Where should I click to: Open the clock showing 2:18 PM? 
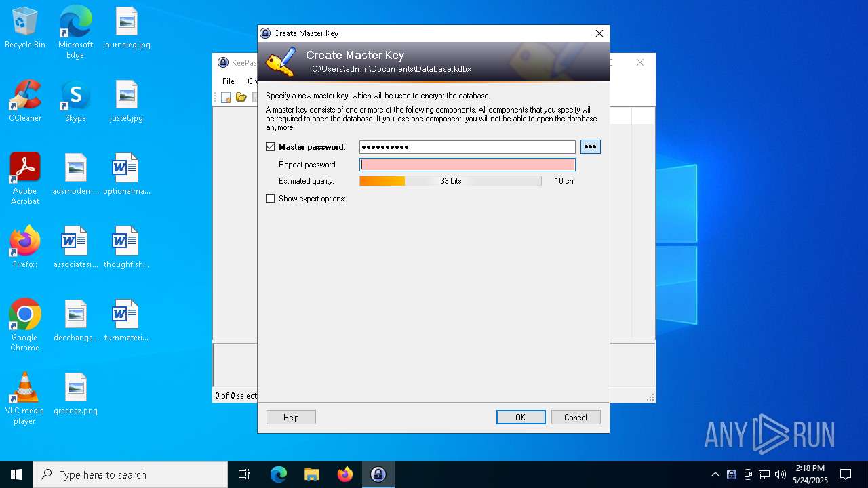[x=810, y=474]
